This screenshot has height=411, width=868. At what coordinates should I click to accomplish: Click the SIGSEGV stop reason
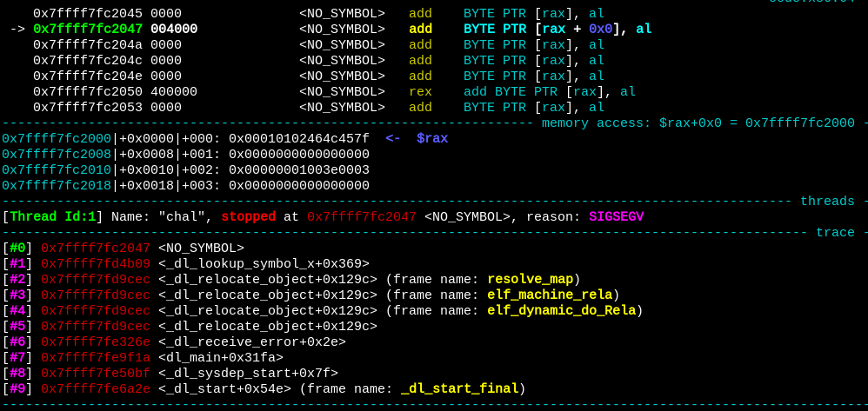click(616, 217)
